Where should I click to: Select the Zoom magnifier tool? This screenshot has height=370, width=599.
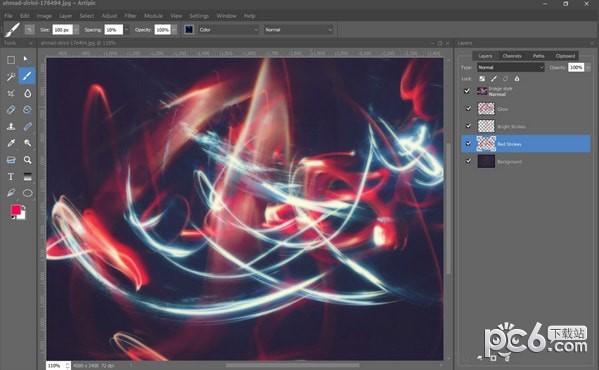[x=27, y=160]
